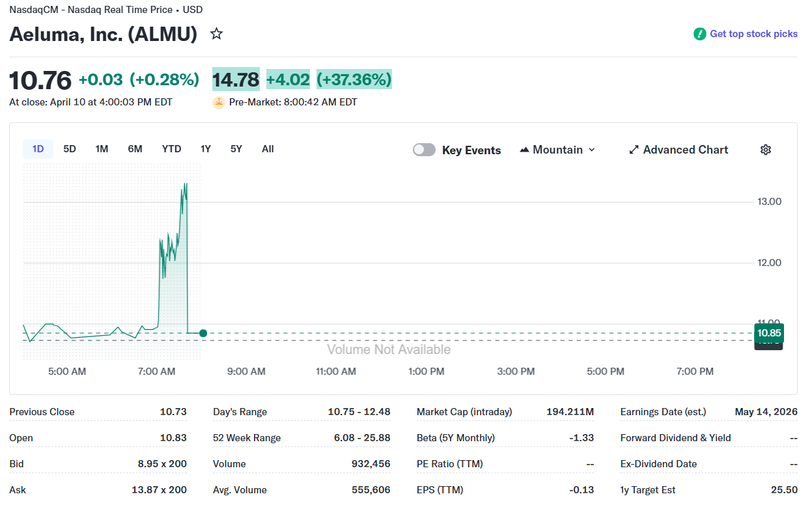View the 1Y chart range
The image size is (812, 505).
pyautogui.click(x=206, y=149)
